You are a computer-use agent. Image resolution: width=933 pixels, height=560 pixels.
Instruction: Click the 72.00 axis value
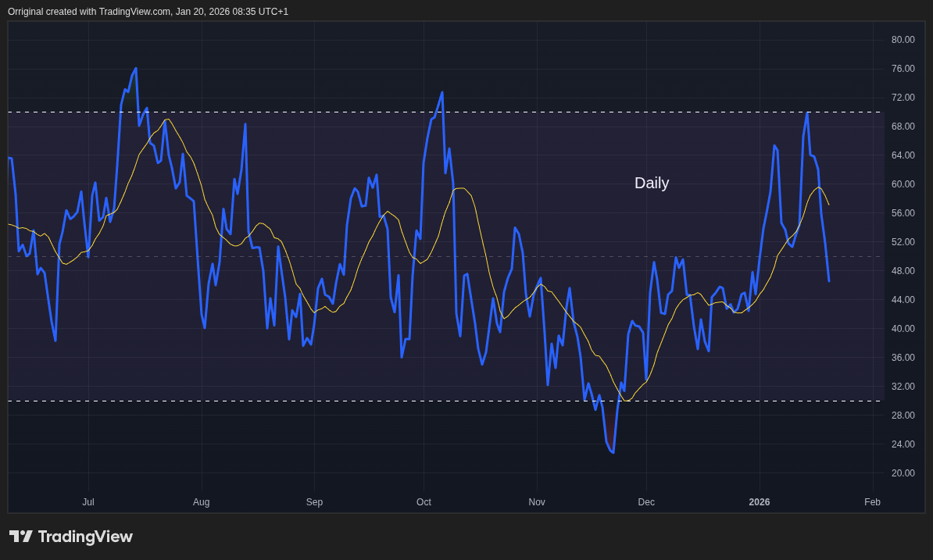(x=903, y=98)
